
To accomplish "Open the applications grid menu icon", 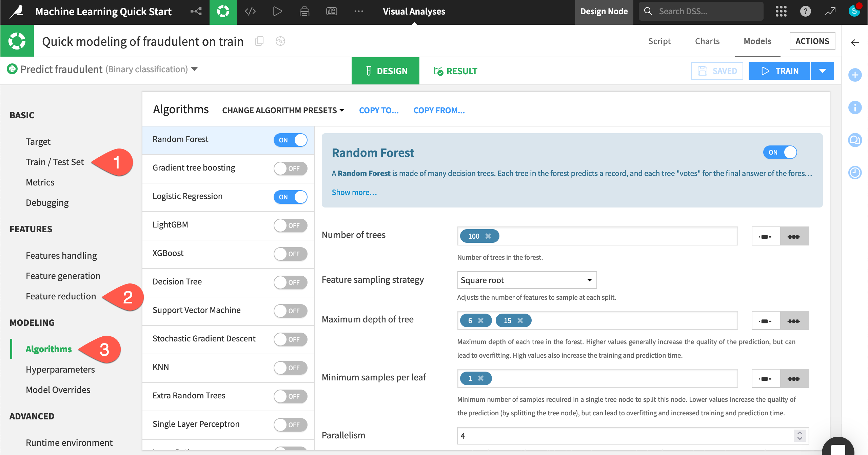I will click(x=781, y=12).
